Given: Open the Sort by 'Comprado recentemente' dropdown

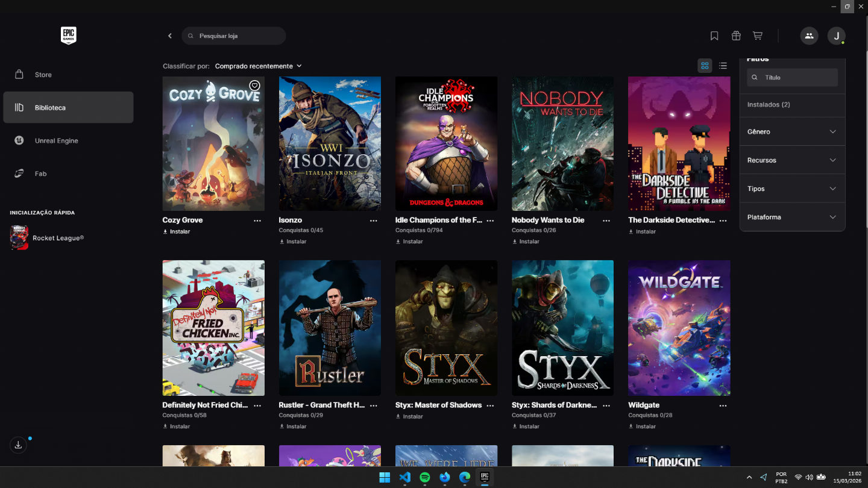Looking at the screenshot, I should [259, 66].
